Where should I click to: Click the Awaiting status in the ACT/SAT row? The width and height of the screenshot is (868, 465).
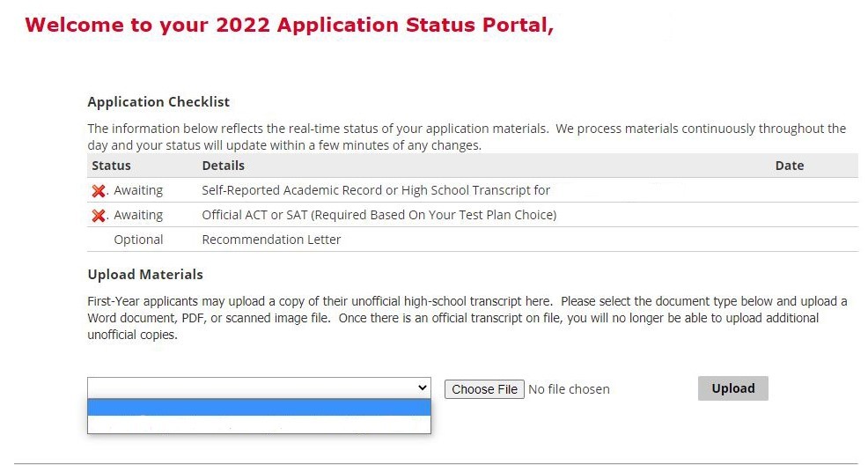click(138, 215)
